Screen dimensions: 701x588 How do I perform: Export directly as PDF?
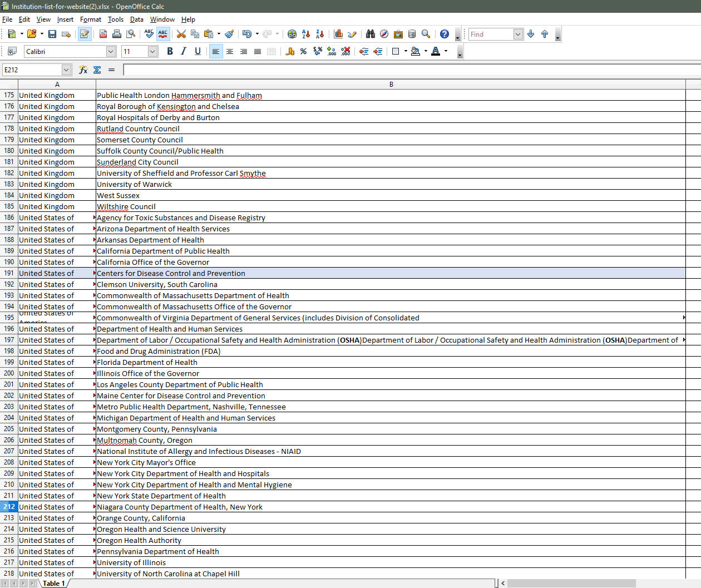click(x=103, y=34)
